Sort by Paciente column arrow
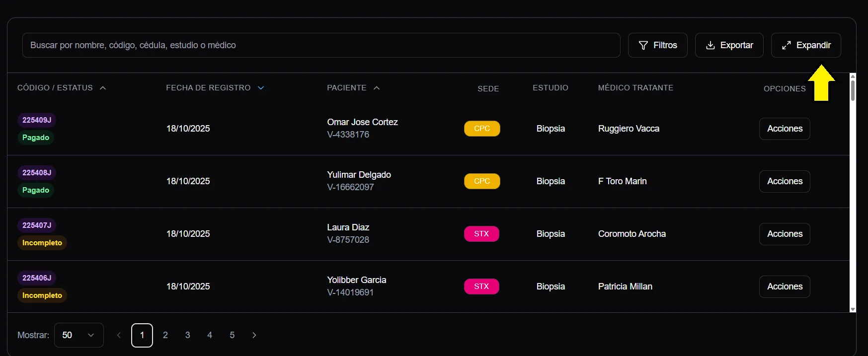868x356 pixels. [x=377, y=88]
